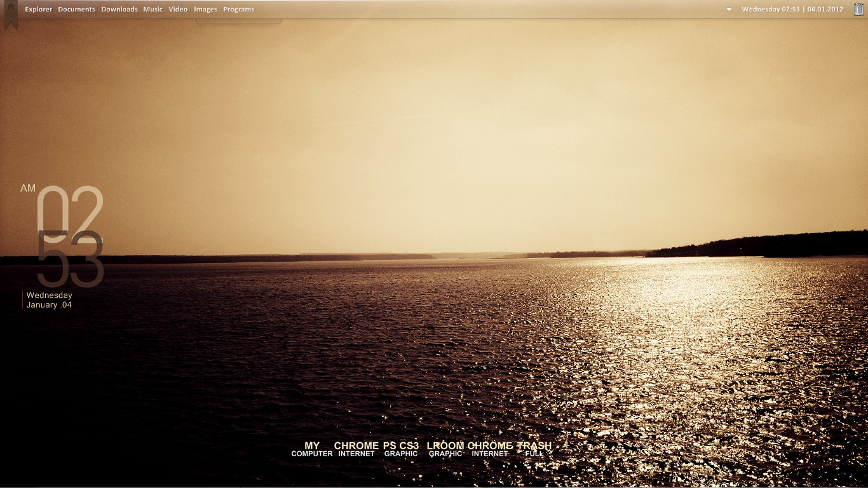Open the Video shortcut
Image resolution: width=868 pixels, height=488 pixels.
tap(178, 10)
